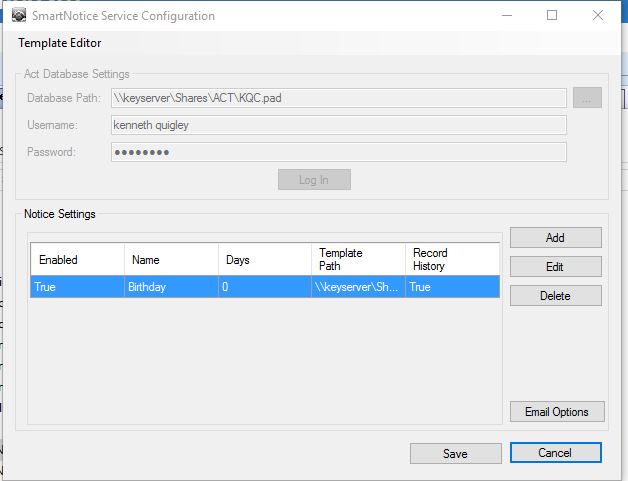Click the Record History column header
The width and height of the screenshot is (628, 481).
[453, 260]
